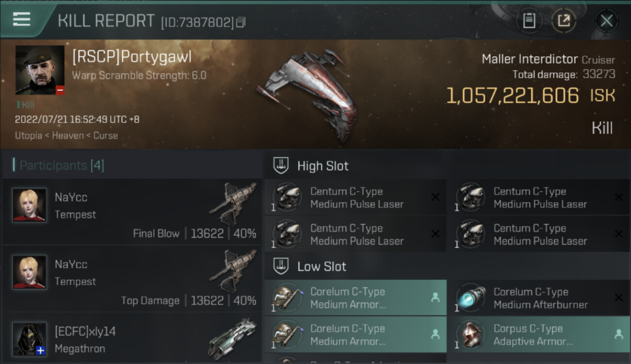The image size is (631, 364).
Task: Select first Corelum C-Type Medium Armor module
Action: 355,298
